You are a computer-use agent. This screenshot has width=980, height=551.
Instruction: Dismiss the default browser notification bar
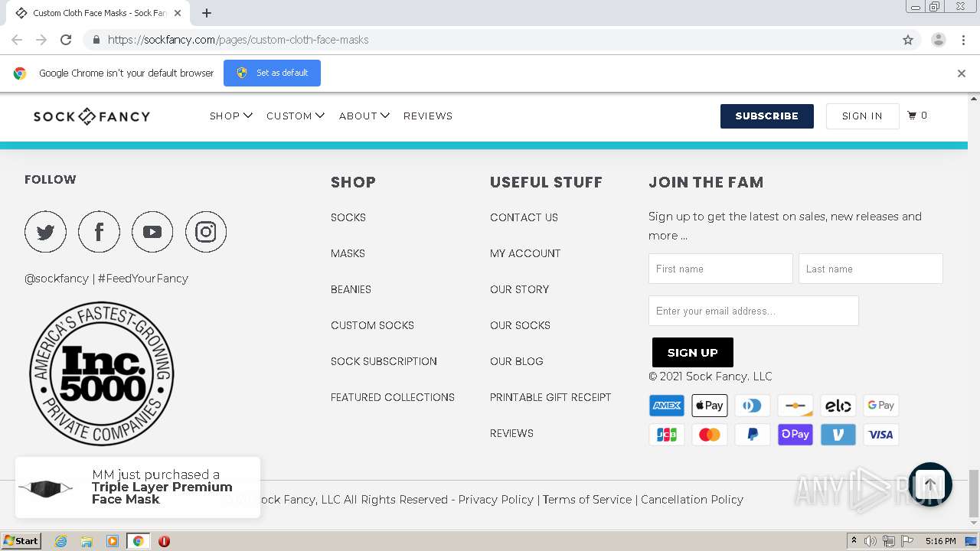[962, 73]
